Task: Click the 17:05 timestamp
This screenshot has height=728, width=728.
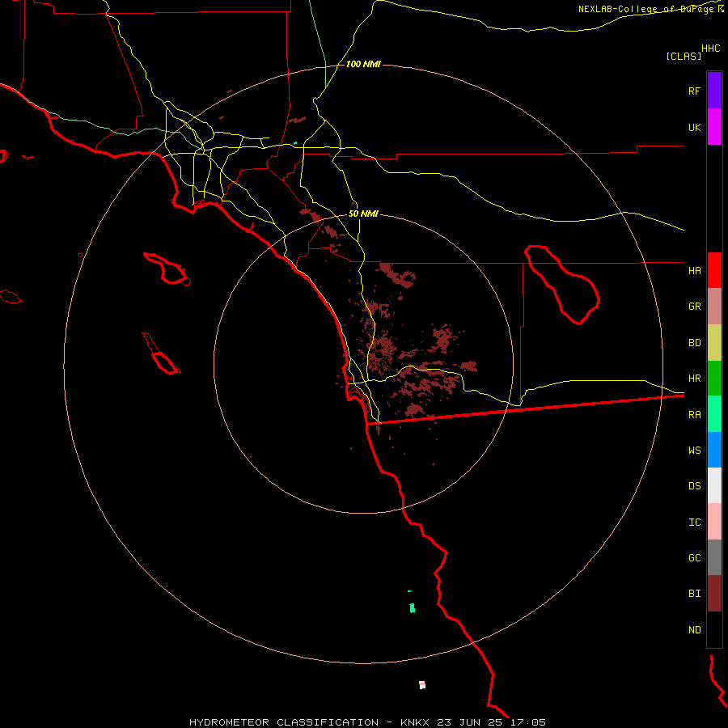Action: (x=528, y=722)
